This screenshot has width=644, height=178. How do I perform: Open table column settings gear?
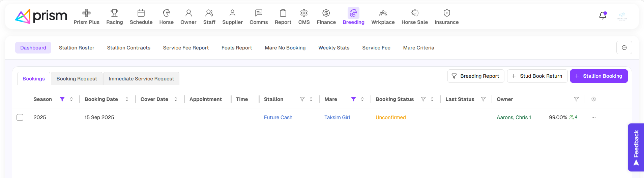pyautogui.click(x=593, y=99)
